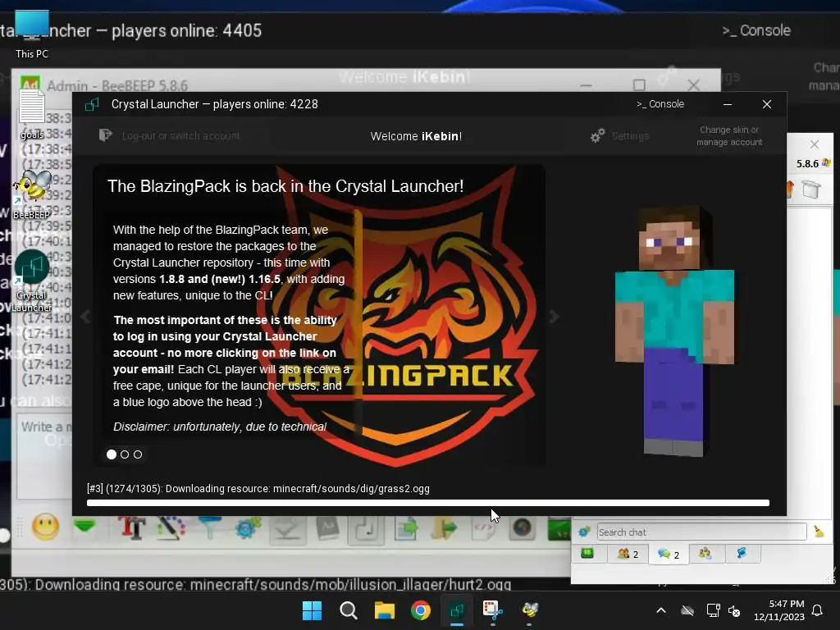Viewport: 840px width, 630px height.
Task: Switch to BeeBEEP chats tab showing 2
Action: (669, 554)
